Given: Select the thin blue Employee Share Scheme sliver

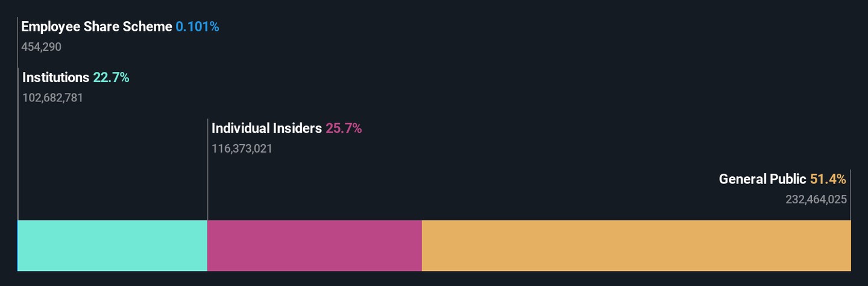Looking at the screenshot, I should (17, 246).
